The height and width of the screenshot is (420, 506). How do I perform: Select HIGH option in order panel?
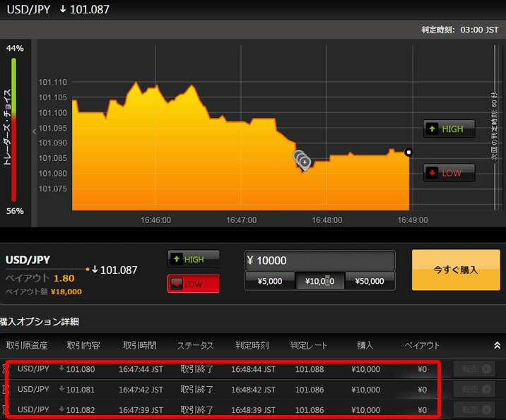tap(194, 259)
